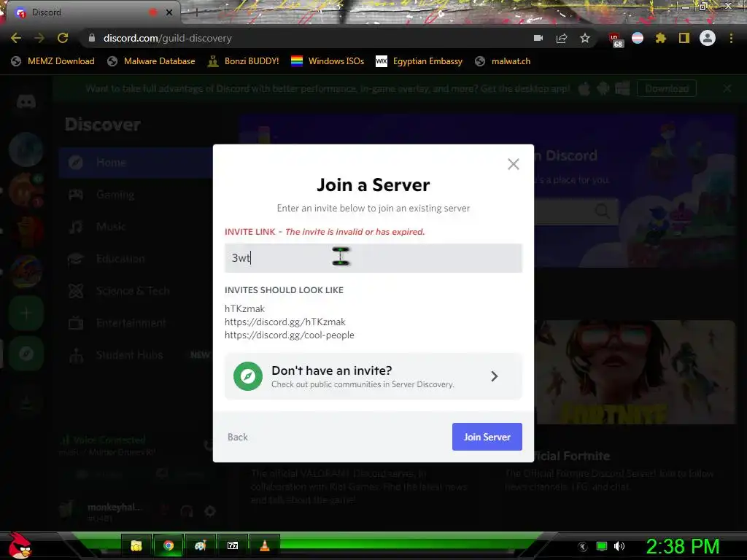Open the Extensions puzzle piece menu
Image resolution: width=747 pixels, height=560 pixels.
(x=660, y=38)
